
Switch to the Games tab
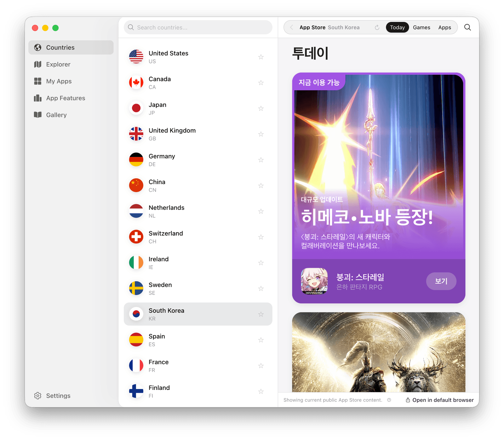pyautogui.click(x=421, y=27)
